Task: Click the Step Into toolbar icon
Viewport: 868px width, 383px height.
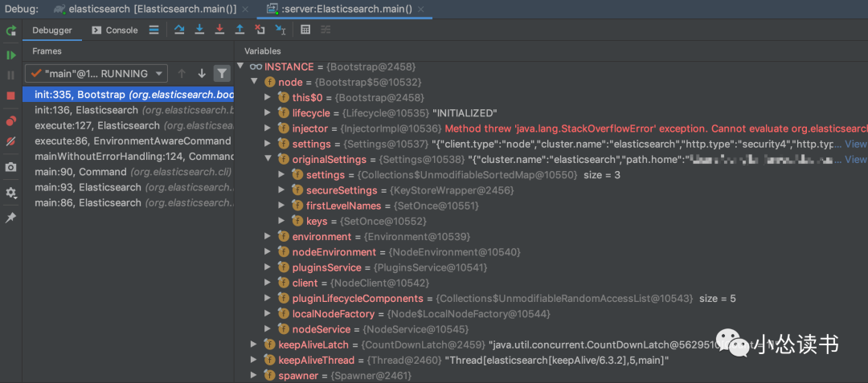Action: tap(199, 30)
